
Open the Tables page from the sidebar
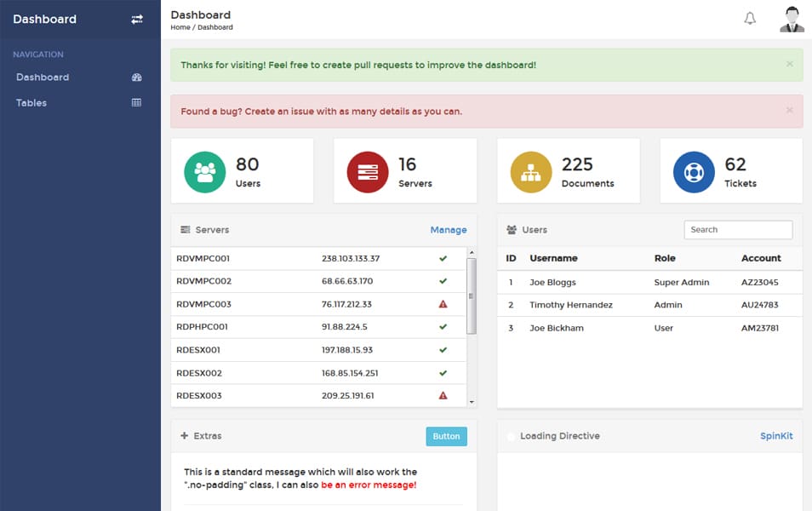point(31,102)
